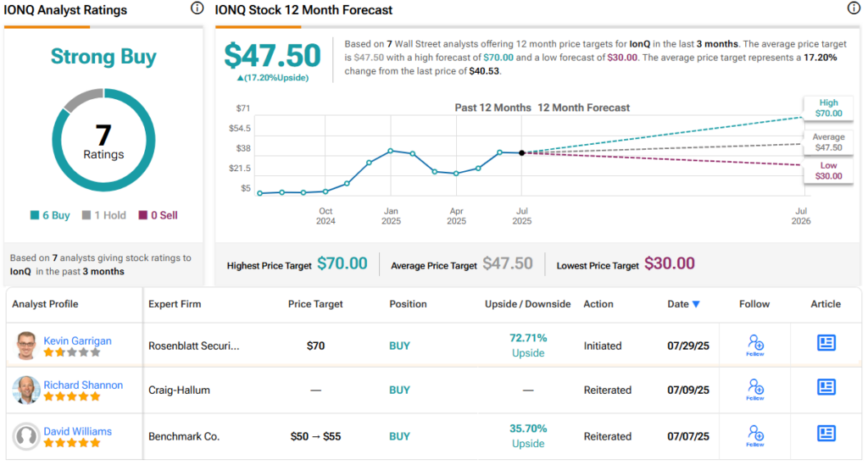
Task: Follow analyst Kevin Garrigan
Action: click(756, 345)
